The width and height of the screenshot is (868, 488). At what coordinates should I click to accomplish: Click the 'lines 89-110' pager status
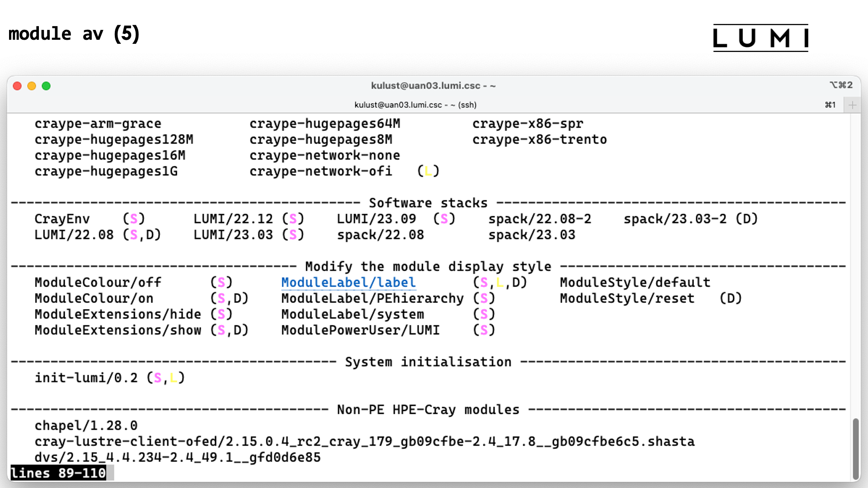tap(58, 473)
